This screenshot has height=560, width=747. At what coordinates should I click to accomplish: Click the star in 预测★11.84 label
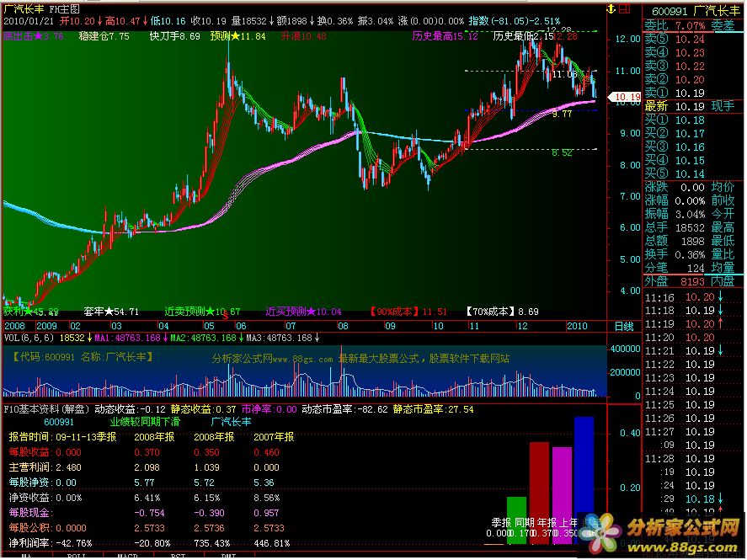237,37
